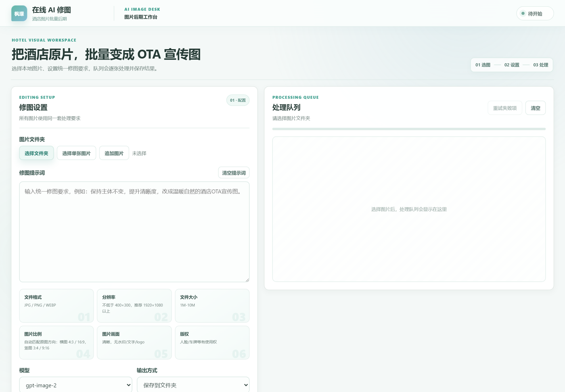Click the 图片画面 requirement card
The height and width of the screenshot is (392, 565).
click(134, 342)
